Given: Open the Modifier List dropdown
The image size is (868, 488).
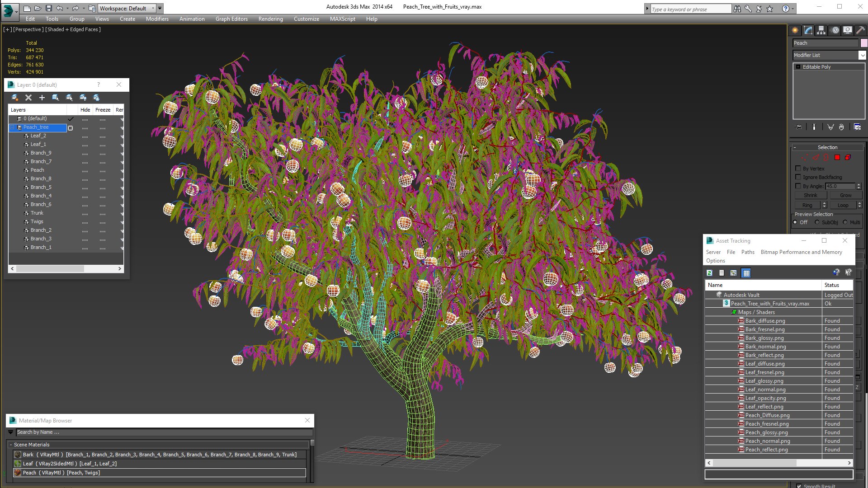Looking at the screenshot, I should 862,55.
